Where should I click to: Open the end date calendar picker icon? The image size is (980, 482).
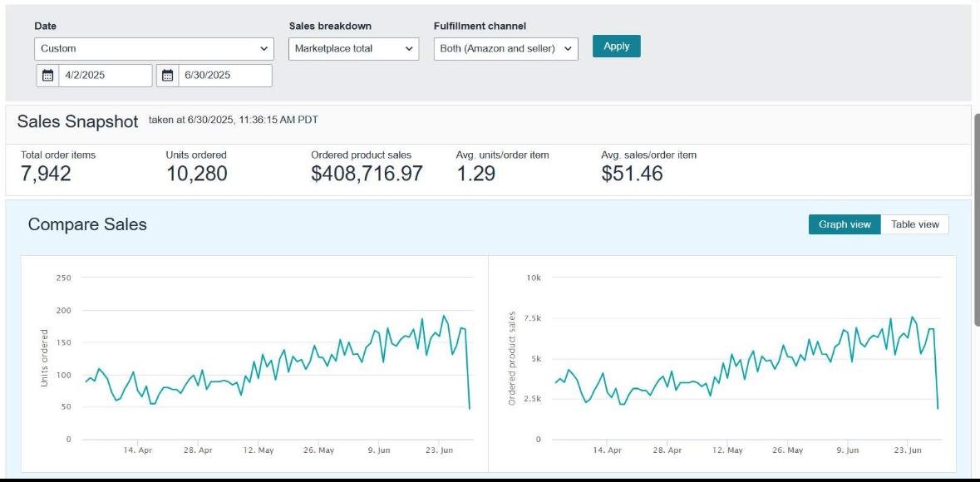click(168, 76)
